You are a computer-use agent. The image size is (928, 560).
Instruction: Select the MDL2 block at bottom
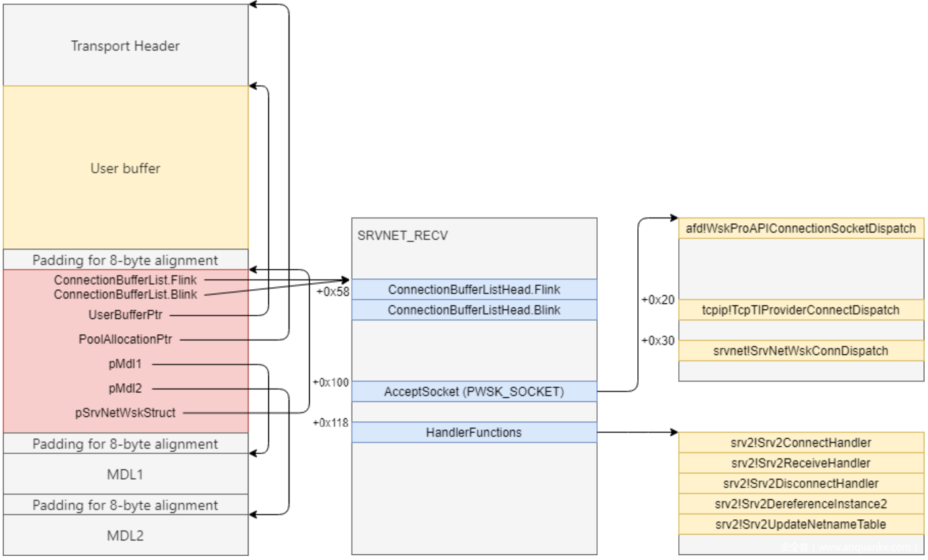125,536
